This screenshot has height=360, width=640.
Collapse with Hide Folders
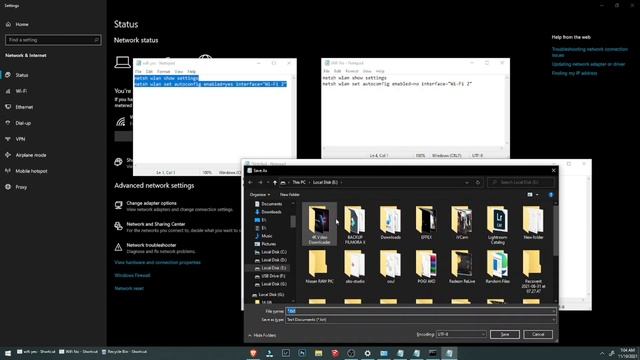click(262, 335)
